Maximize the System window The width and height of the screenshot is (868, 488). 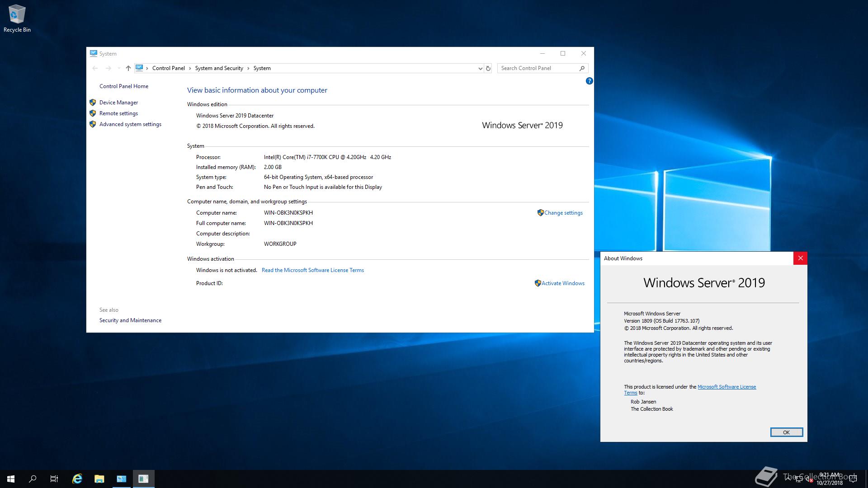point(563,53)
